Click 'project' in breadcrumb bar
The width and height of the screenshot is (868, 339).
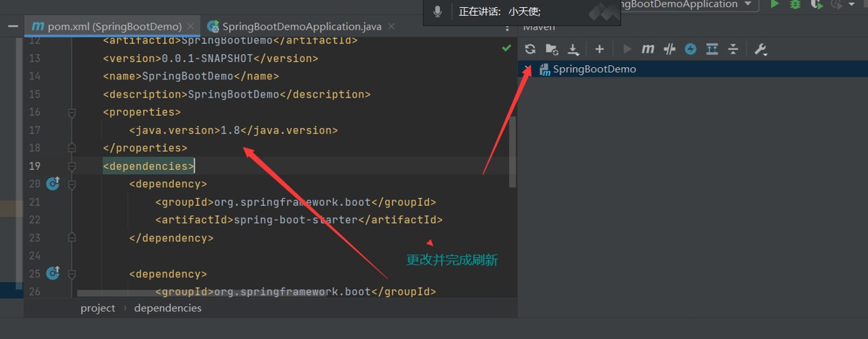[x=98, y=308]
